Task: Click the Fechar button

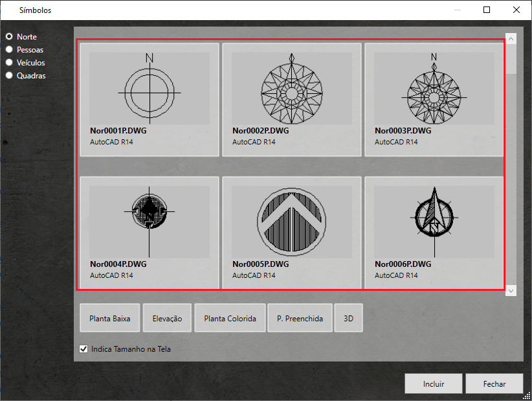Action: point(494,384)
